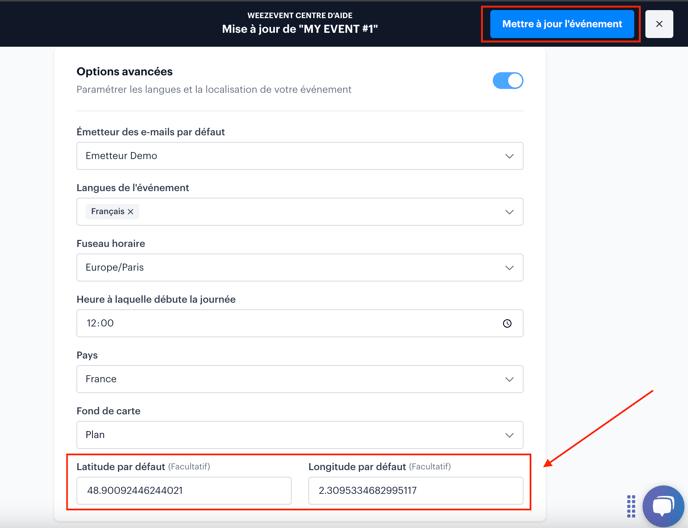Viewport: 688px width, 528px height.
Task: Click chevron arrow in France country field
Action: 509,379
